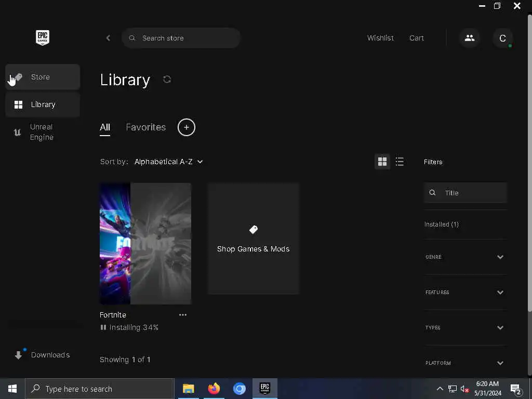Click the Unreal Engine logo icon
Screen dimensions: 532x399
[x=17, y=132]
